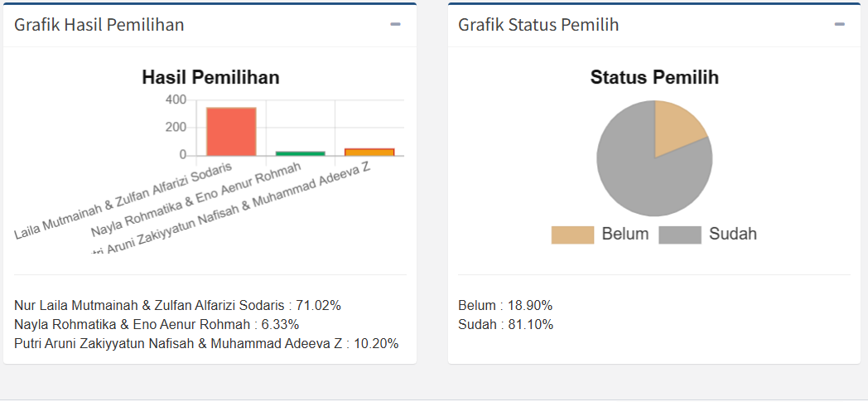
Task: Click the Putri Aruni 10.20% result line
Action: (206, 343)
